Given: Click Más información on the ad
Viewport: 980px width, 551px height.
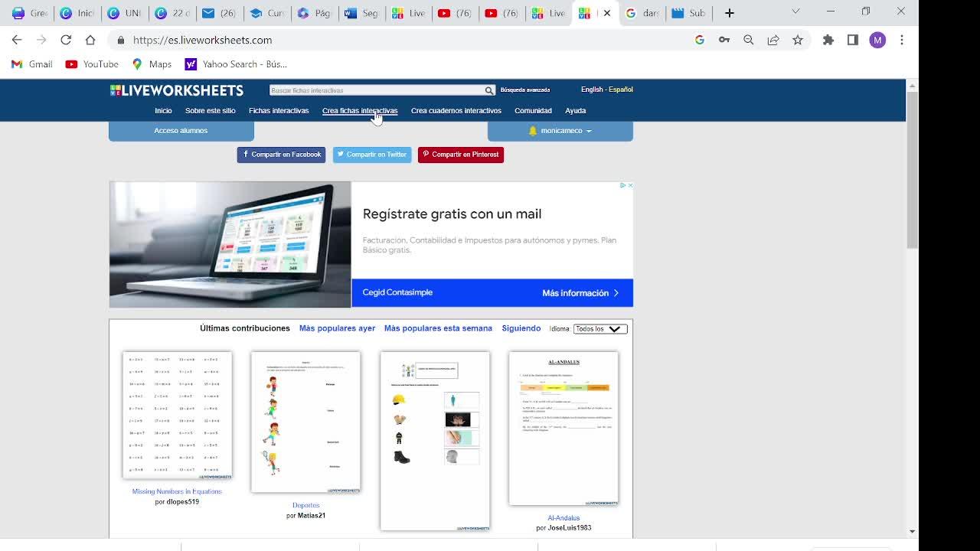Looking at the screenshot, I should pos(580,293).
